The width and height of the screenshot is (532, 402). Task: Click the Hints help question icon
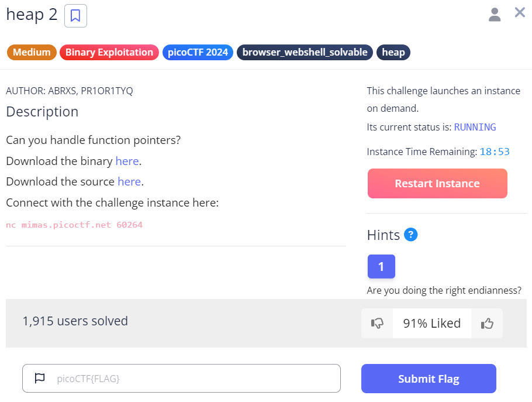411,235
